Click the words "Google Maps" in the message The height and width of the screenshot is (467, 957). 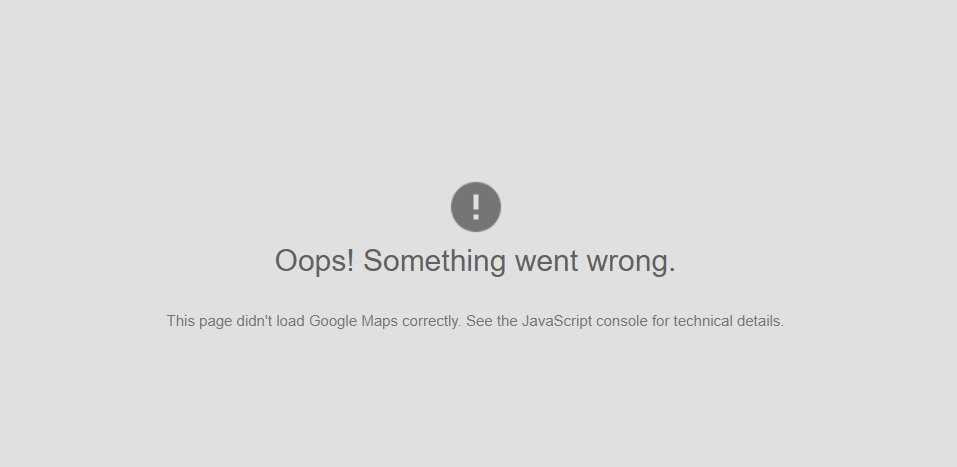tap(353, 321)
